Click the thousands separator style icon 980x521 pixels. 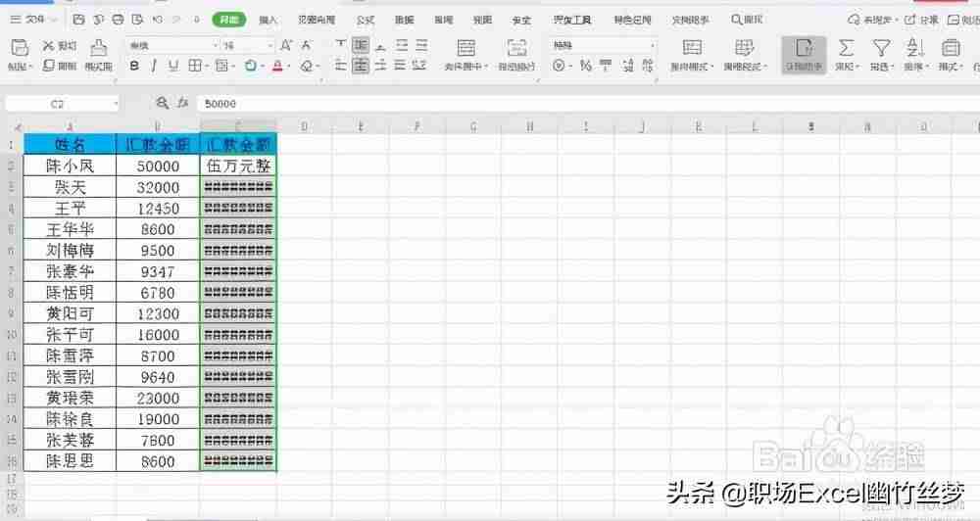tap(606, 66)
